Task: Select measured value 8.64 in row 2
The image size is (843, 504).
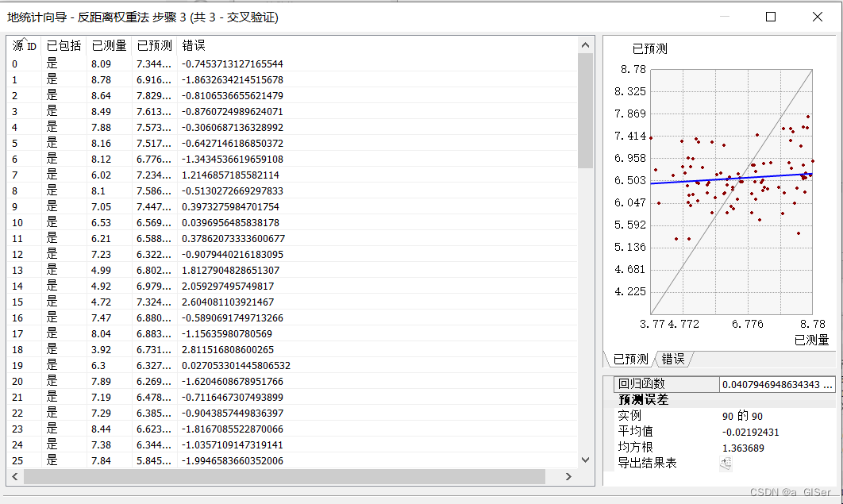Action: [101, 96]
